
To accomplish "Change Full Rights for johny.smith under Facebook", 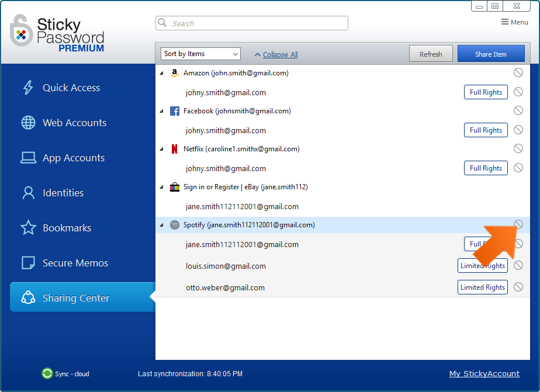I will pos(486,130).
